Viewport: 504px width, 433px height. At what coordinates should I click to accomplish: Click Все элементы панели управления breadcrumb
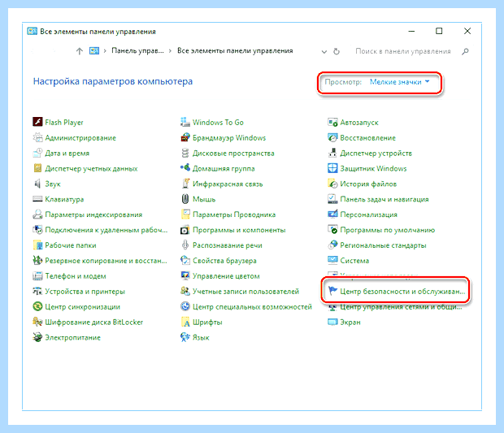pyautogui.click(x=235, y=50)
